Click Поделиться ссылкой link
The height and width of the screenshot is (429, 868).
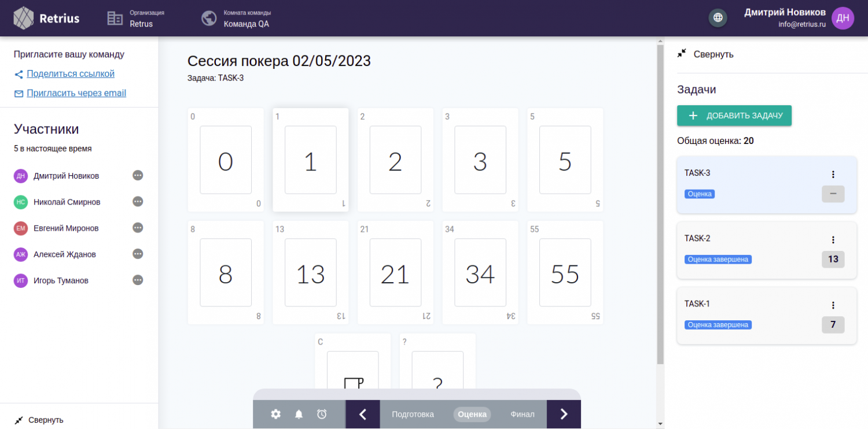(x=71, y=74)
